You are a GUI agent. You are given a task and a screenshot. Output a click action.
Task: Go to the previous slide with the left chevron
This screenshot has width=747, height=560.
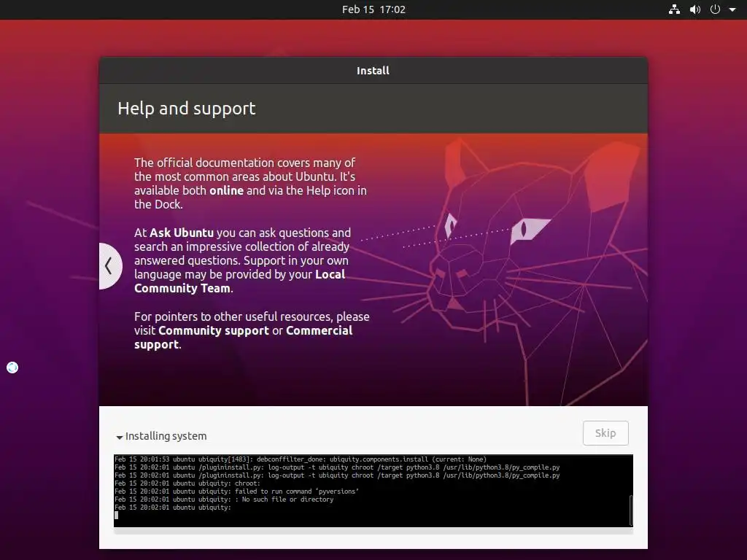[x=109, y=265]
